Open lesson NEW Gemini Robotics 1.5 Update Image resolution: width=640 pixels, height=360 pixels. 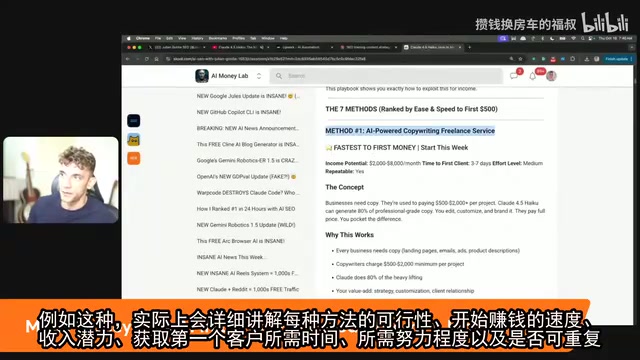click(246, 225)
